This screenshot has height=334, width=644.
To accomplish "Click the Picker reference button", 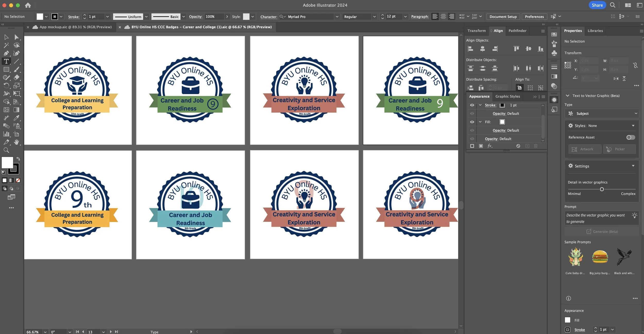I will point(619,149).
